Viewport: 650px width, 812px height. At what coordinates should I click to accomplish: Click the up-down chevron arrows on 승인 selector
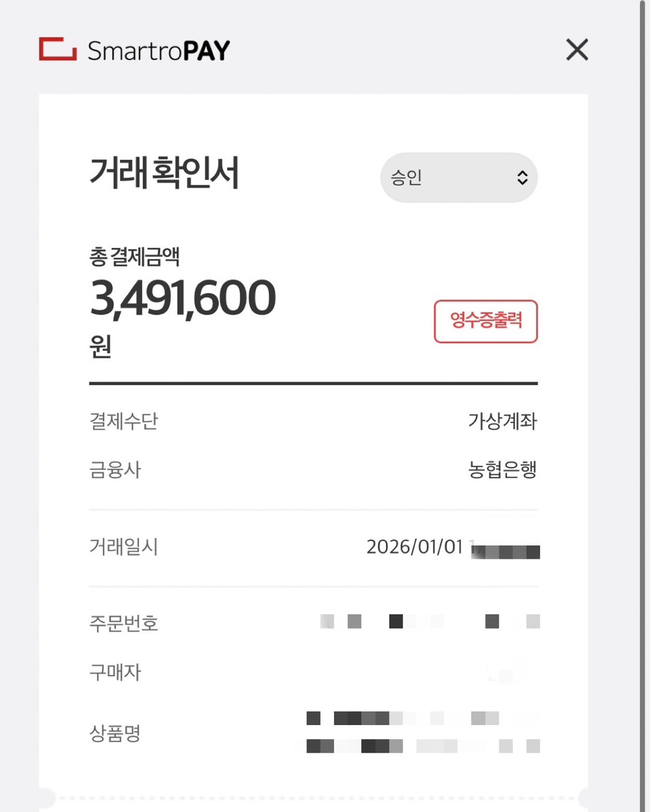tap(522, 178)
